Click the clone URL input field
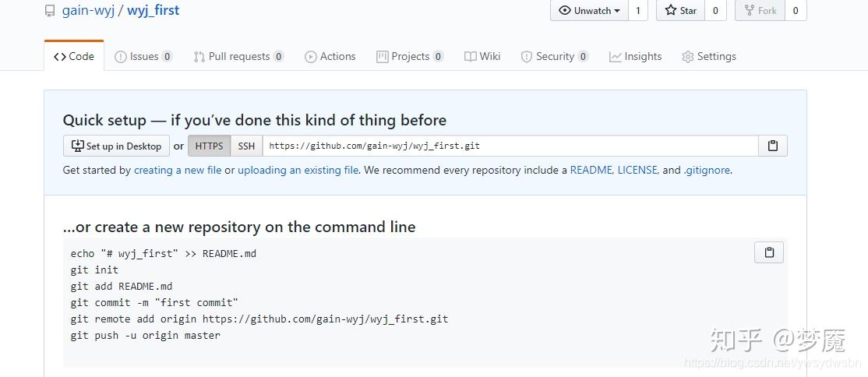 pyautogui.click(x=510, y=146)
